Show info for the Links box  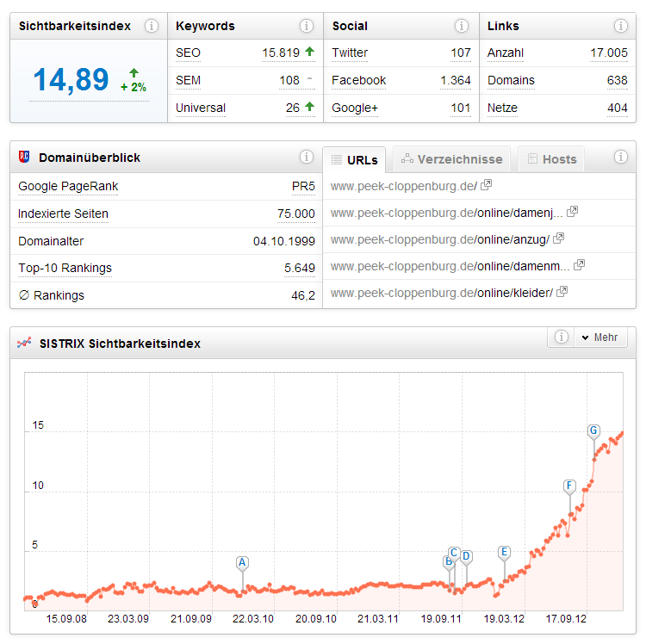click(619, 26)
